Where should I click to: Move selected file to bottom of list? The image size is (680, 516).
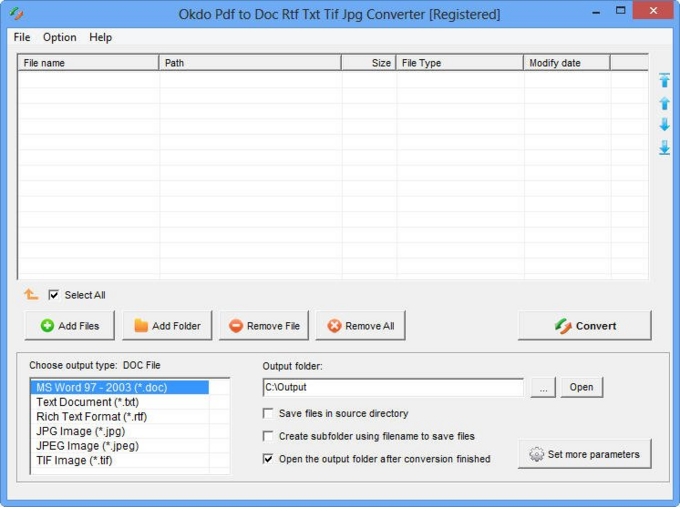[x=664, y=147]
